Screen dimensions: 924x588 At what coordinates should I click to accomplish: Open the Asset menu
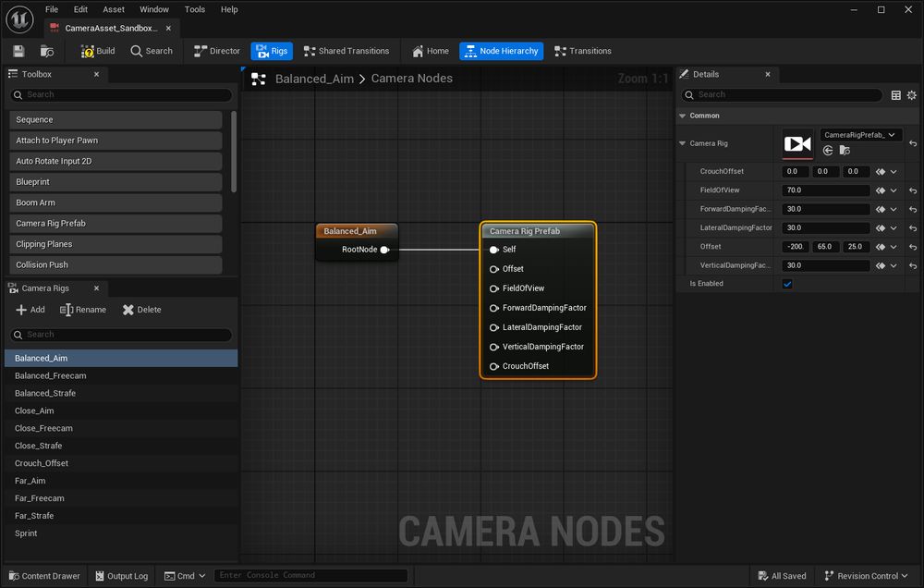pos(114,9)
